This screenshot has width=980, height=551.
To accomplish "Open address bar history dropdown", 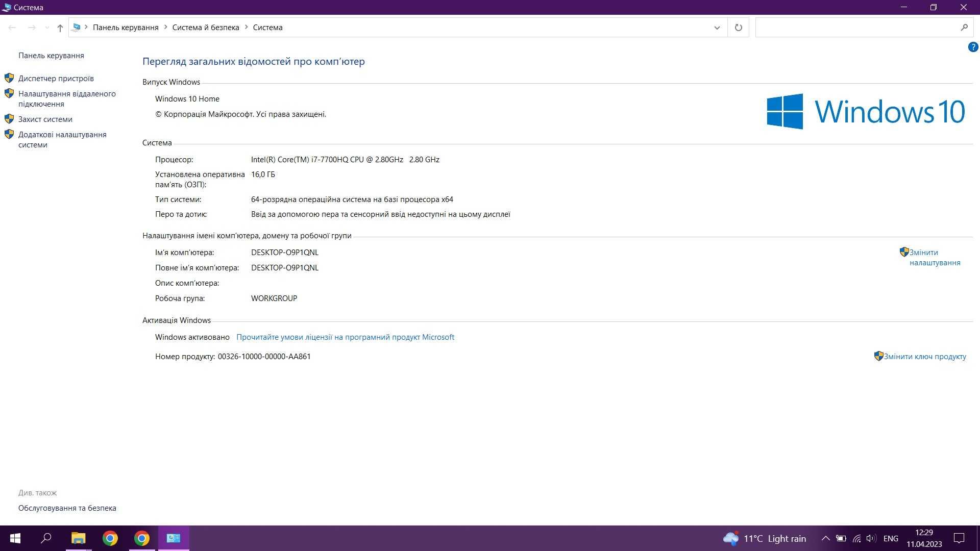I will click(x=717, y=28).
